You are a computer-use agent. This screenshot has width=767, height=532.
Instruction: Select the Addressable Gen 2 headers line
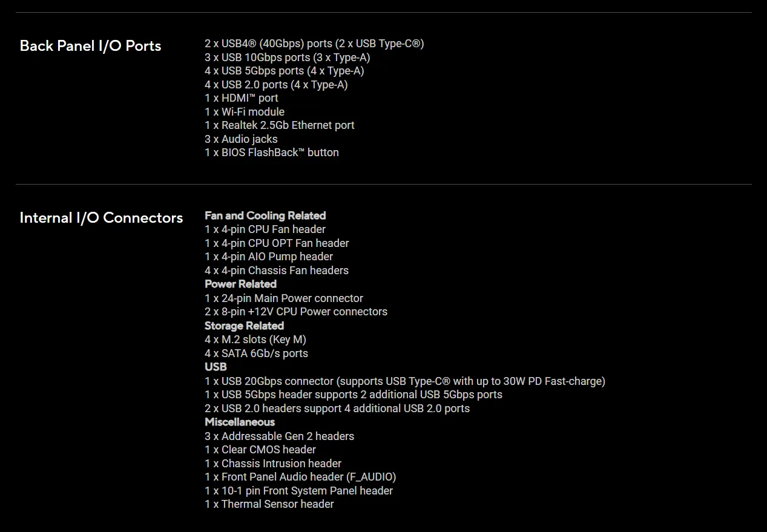(x=279, y=436)
